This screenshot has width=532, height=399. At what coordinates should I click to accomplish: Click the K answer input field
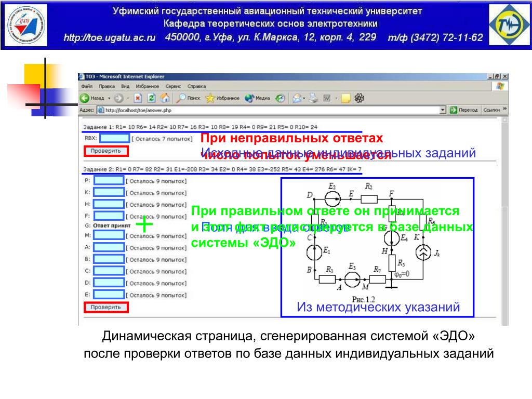(109, 192)
